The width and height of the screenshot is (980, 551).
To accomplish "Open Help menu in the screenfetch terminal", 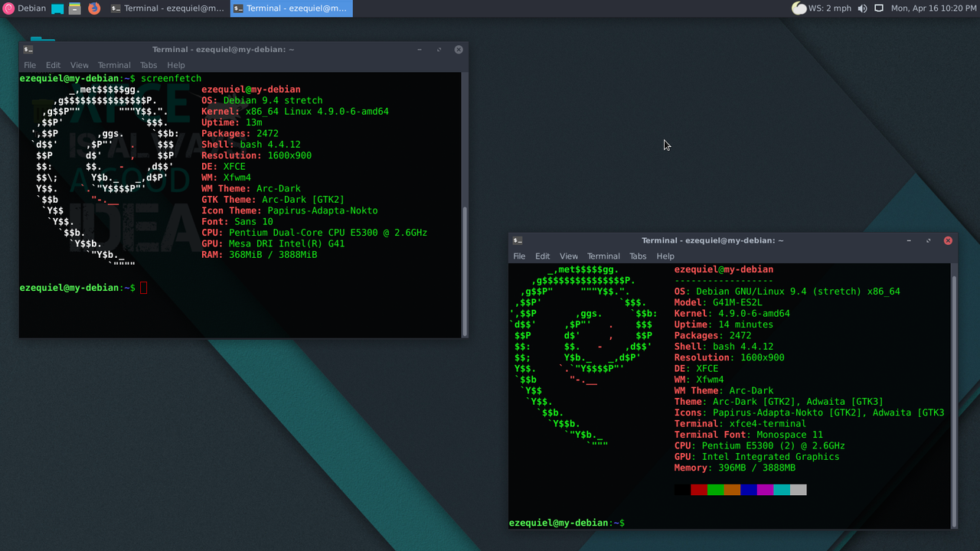I will coord(176,65).
